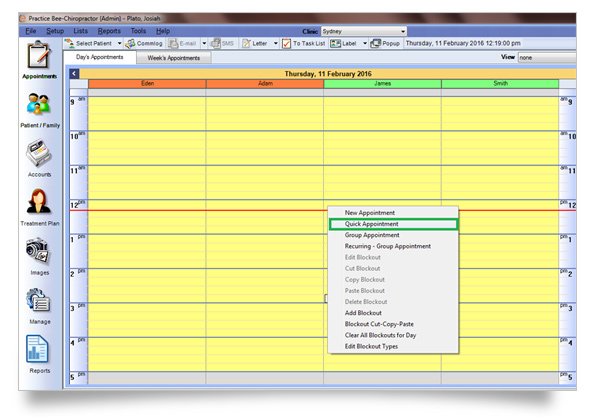The height and width of the screenshot is (417, 593).
Task: Expand the Select Patient dropdown arrow
Action: (120, 43)
